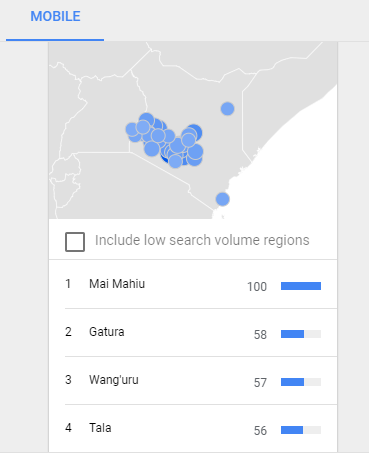Viewport: 369px width, 458px height.
Task: Click the Include low search volume regions label
Action: pos(202,240)
